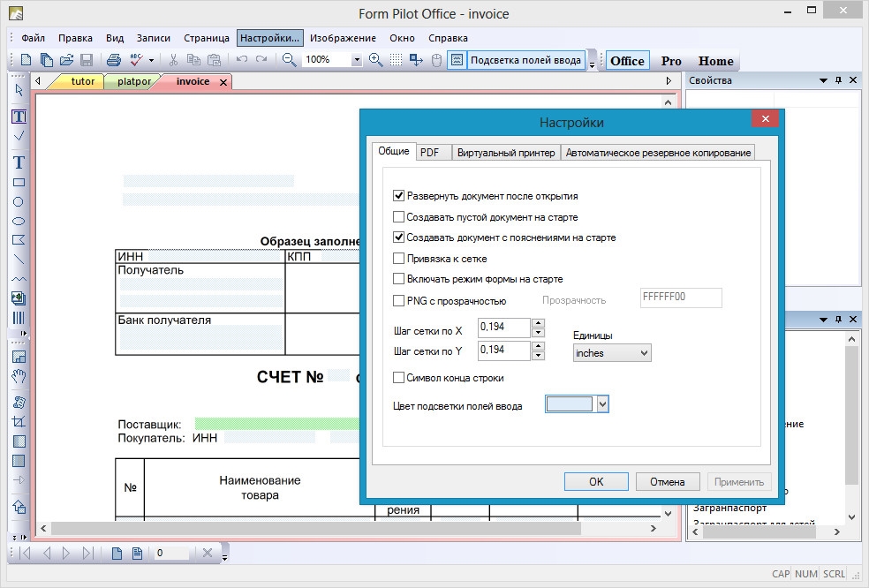Select the Rectangle drawing tool
The width and height of the screenshot is (869, 588).
coord(19,183)
